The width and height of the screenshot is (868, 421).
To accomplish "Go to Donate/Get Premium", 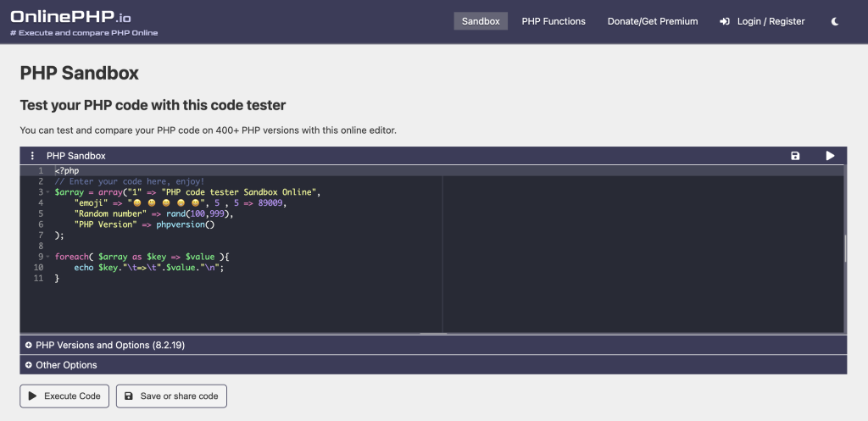I will pos(653,21).
